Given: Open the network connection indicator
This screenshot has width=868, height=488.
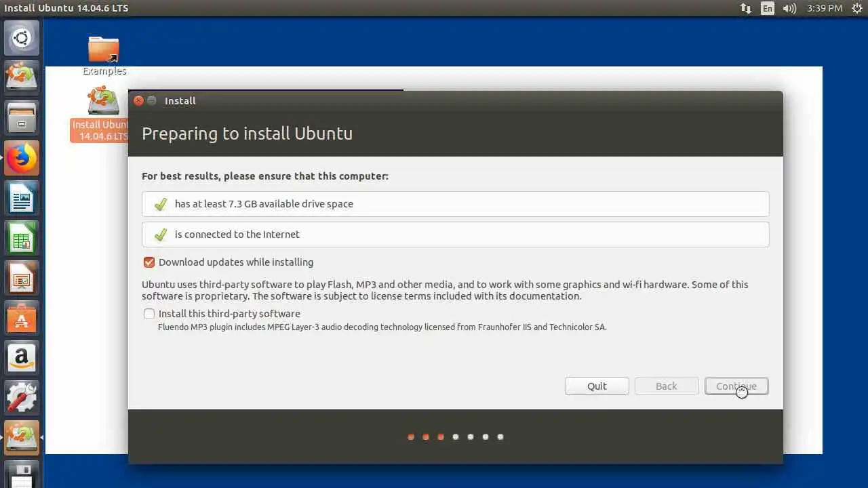Looking at the screenshot, I should point(745,8).
